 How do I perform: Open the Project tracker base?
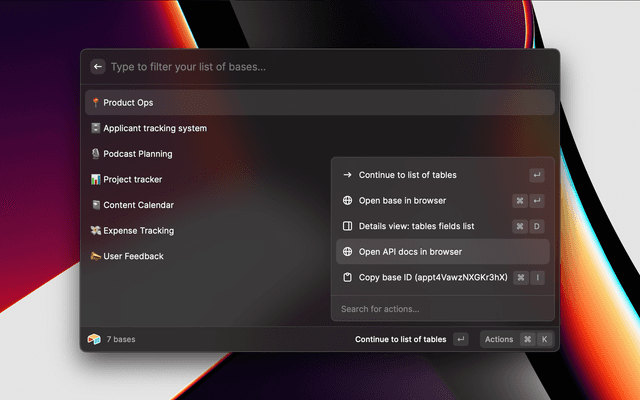click(132, 180)
